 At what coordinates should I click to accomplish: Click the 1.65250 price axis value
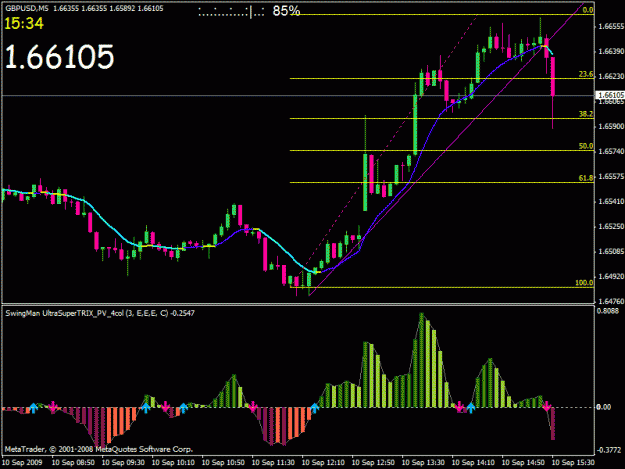(611, 226)
